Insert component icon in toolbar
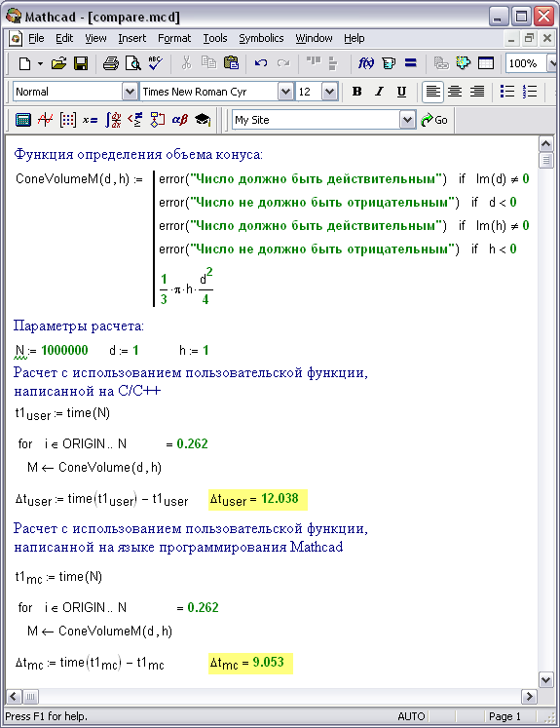Viewport: 560px width, 728px height. tap(463, 63)
